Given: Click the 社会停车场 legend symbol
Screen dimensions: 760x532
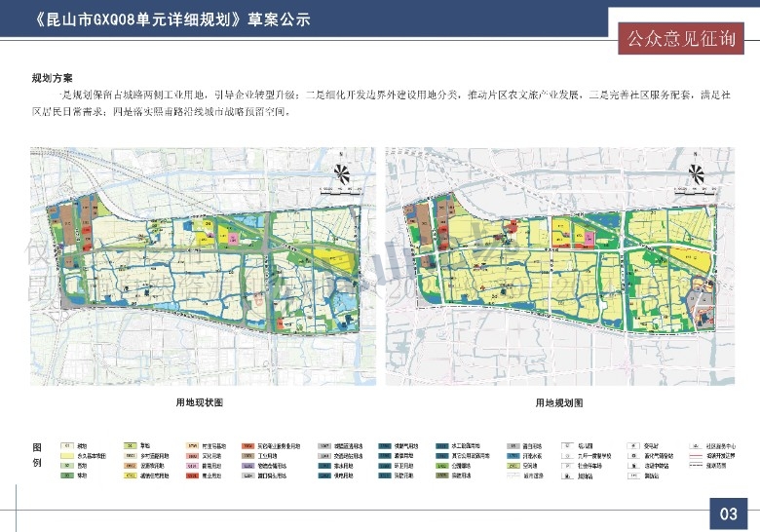Looking at the screenshot, I should coord(569,466).
